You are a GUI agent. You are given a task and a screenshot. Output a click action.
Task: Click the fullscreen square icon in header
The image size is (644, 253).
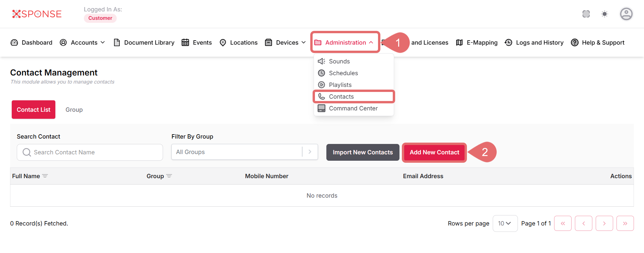586,14
